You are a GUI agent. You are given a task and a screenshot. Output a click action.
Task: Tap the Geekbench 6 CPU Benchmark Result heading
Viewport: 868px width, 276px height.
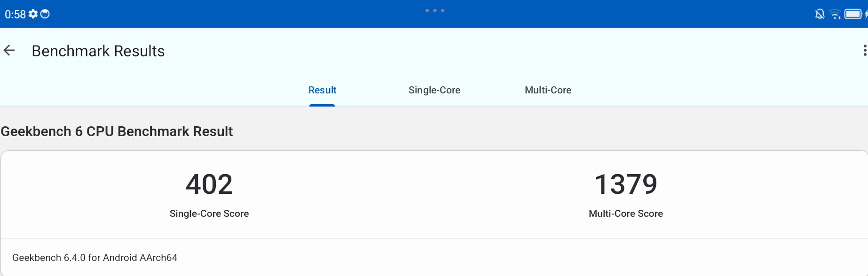click(x=117, y=131)
